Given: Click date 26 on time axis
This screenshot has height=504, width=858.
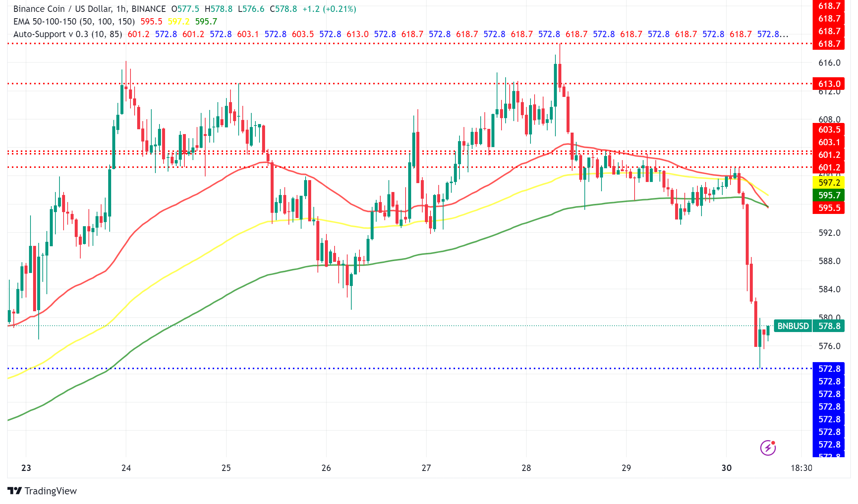Looking at the screenshot, I should pos(326,468).
